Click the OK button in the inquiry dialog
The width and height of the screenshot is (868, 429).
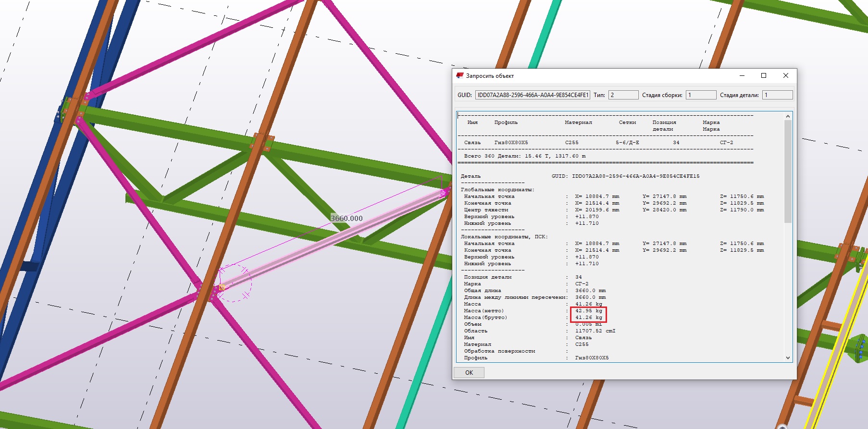point(469,373)
